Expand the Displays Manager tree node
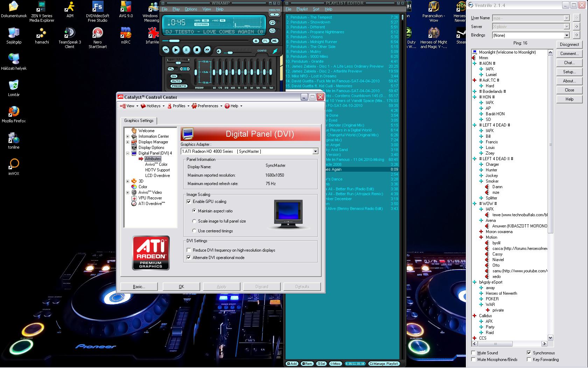588x368 pixels. [x=128, y=142]
